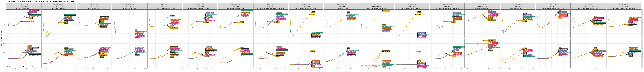The width and height of the screenshot is (644, 72).
Task: Click the 'Fast' label in first forderv top panel
Action: (313, 12)
